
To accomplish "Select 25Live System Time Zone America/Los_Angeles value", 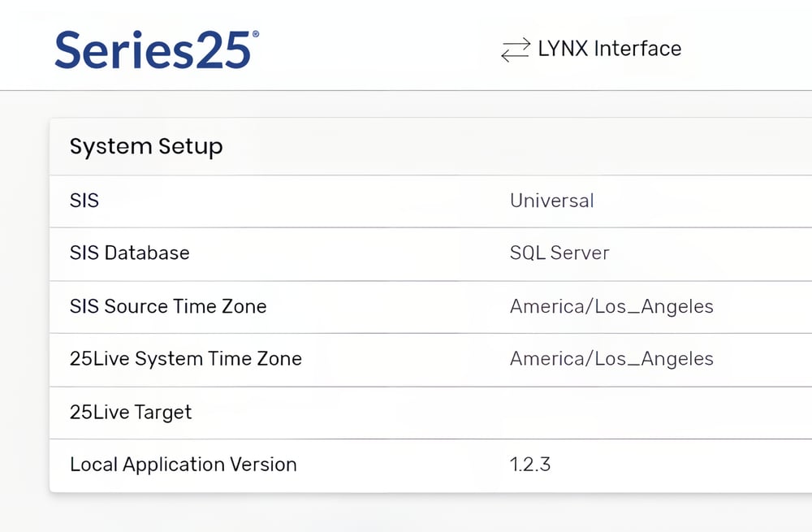I will coord(611,359).
